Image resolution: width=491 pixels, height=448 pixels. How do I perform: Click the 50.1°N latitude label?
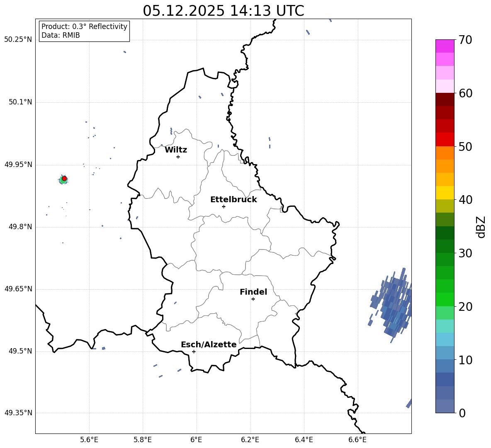(20, 102)
